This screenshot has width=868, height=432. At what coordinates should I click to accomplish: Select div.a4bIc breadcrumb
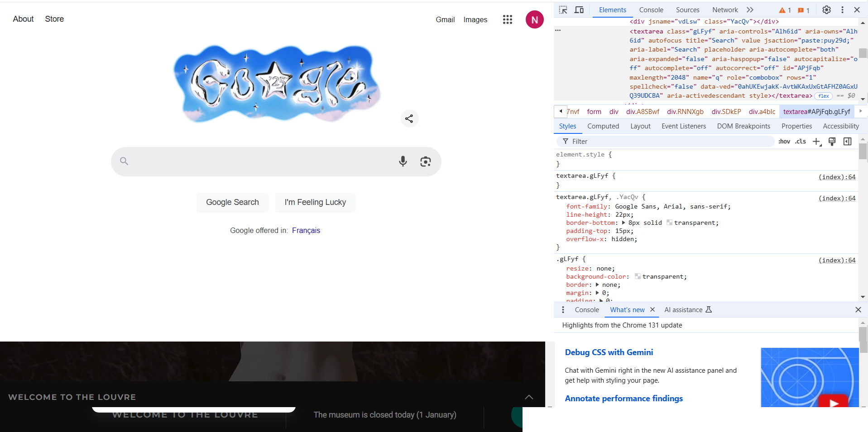(762, 112)
